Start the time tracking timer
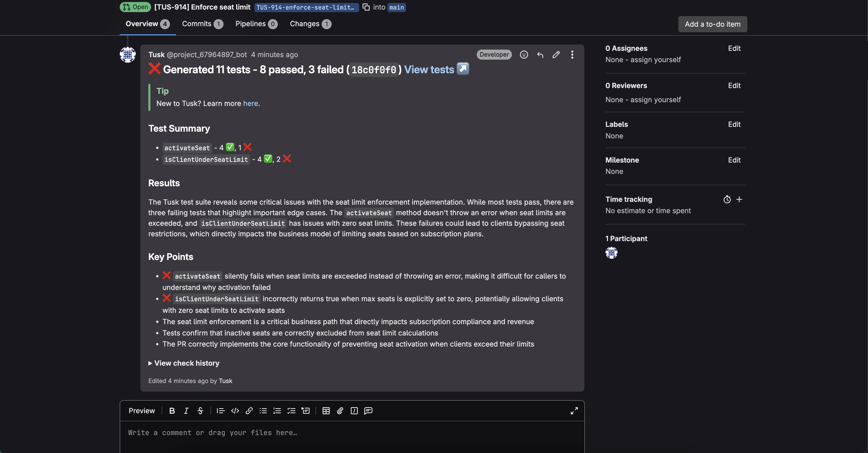868x453 pixels. (727, 199)
